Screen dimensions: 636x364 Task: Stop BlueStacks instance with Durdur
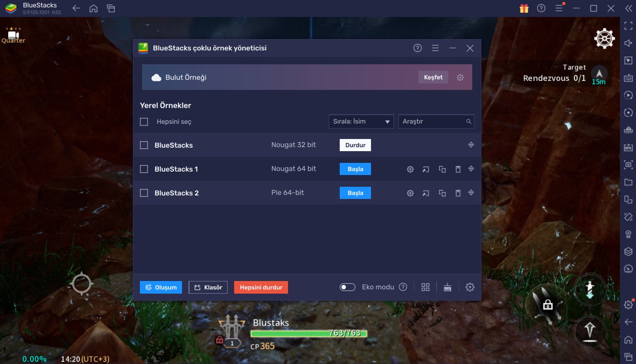pos(355,145)
